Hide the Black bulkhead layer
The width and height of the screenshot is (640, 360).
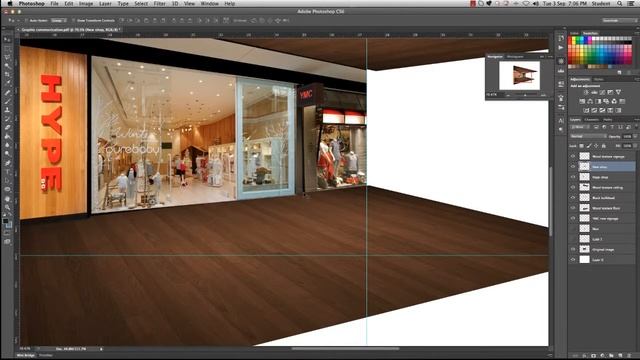pyautogui.click(x=573, y=198)
